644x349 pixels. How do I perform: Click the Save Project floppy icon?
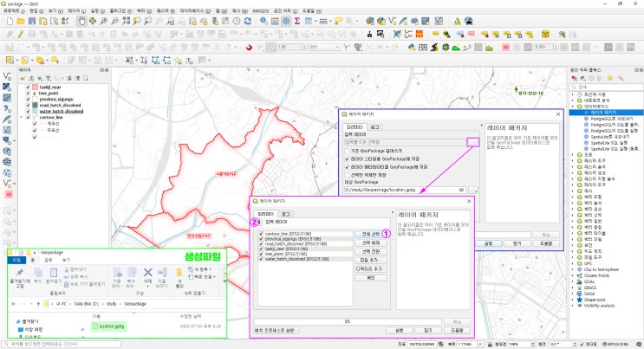[x=31, y=21]
